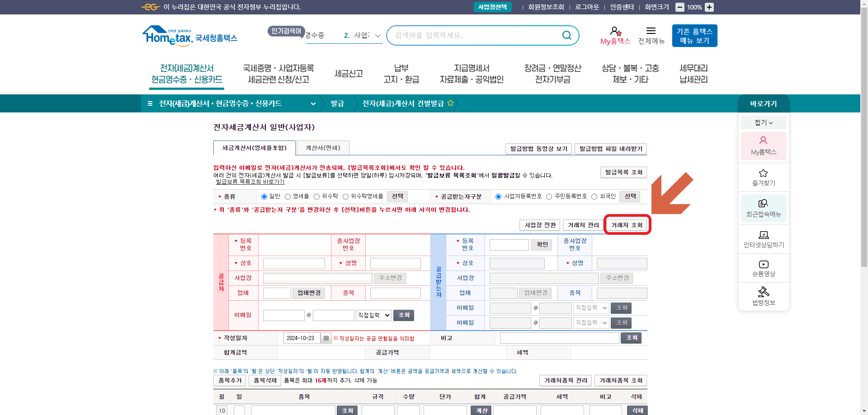Open the calendar icon beside 작성일자
The image size is (868, 415).
pos(326,338)
